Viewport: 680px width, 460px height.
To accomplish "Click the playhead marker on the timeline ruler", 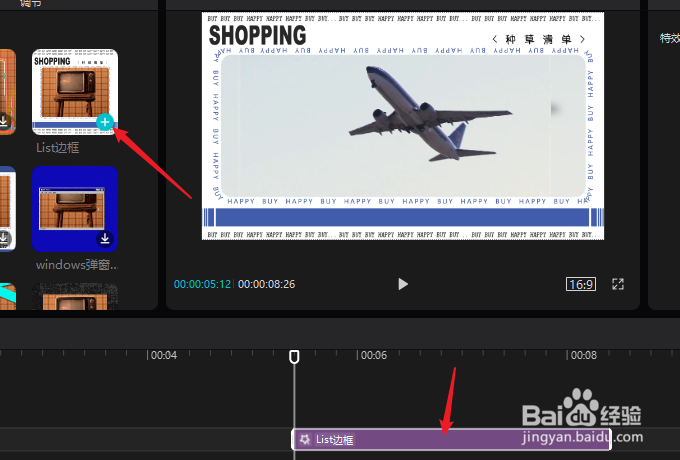I will coord(294,357).
